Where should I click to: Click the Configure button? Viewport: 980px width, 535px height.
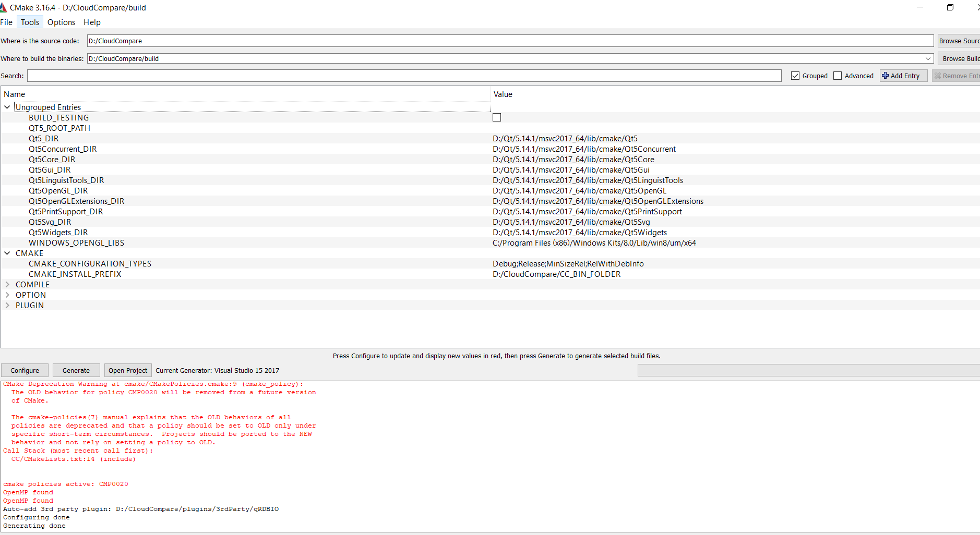(x=25, y=370)
